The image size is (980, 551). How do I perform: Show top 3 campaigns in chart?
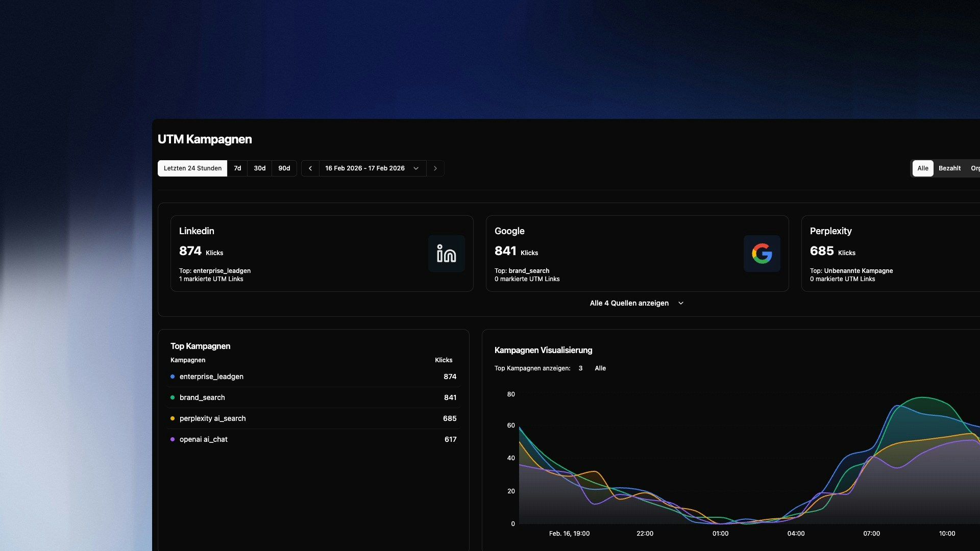(580, 368)
